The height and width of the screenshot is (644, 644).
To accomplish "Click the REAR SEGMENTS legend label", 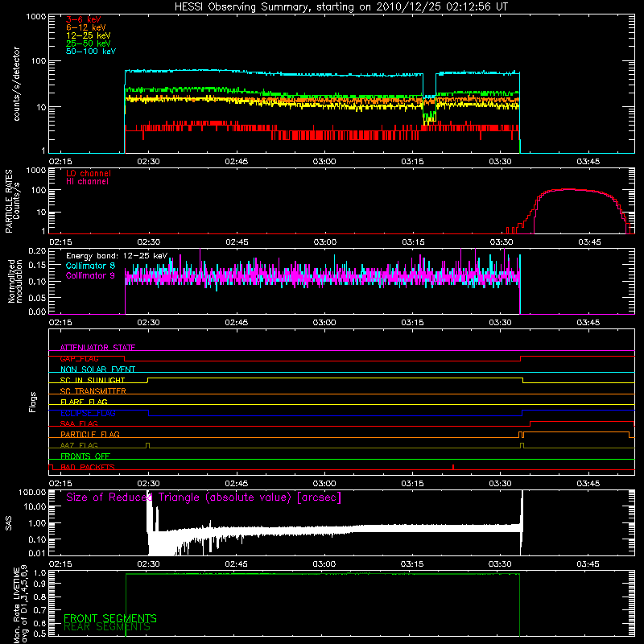I will point(107,627).
